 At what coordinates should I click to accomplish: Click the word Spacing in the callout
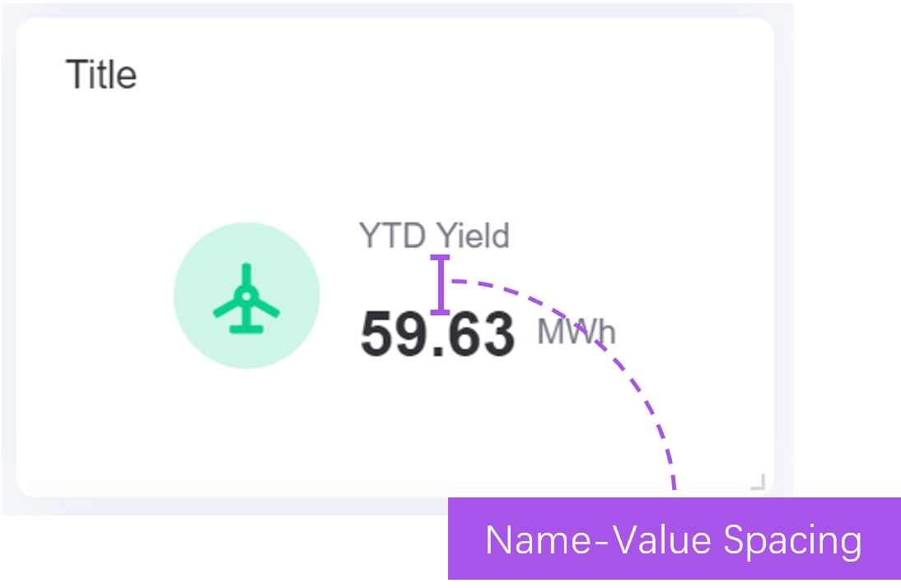[x=792, y=540]
